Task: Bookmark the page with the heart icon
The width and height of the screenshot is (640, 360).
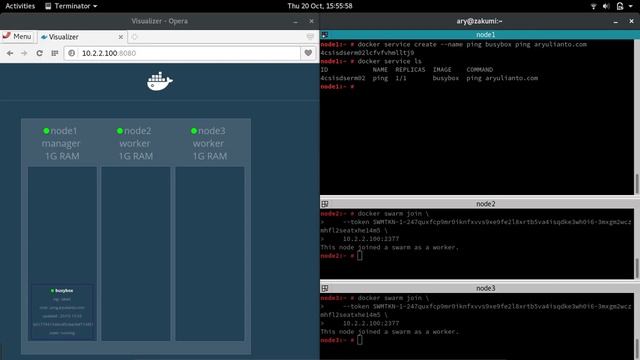Action: [x=308, y=53]
